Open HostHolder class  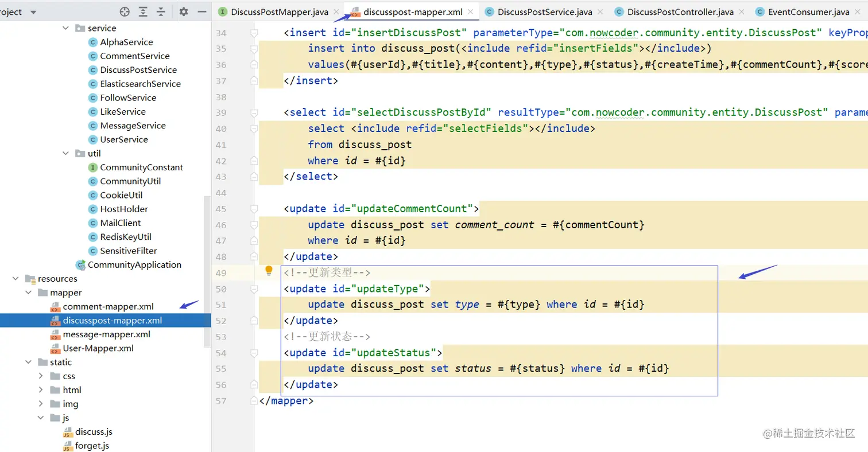(x=124, y=209)
